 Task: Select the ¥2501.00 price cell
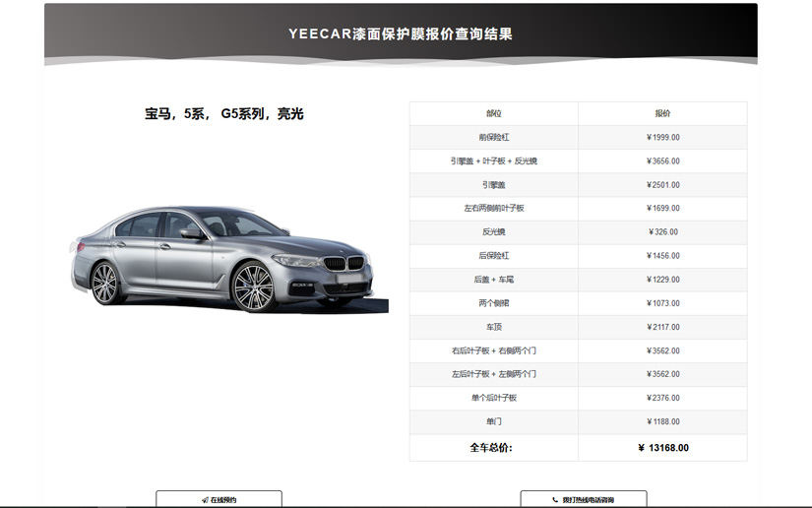pos(662,185)
